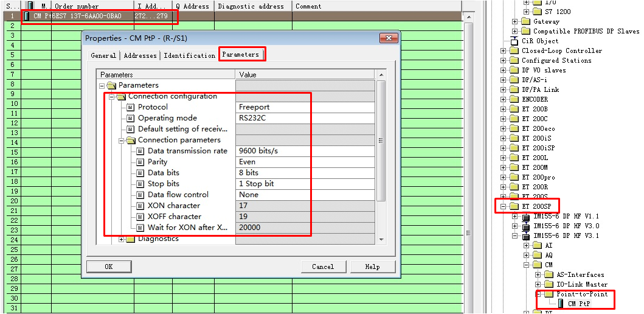The image size is (644, 314).
Task: Close the Properties - CM PtP dialog
Action: 388,38
